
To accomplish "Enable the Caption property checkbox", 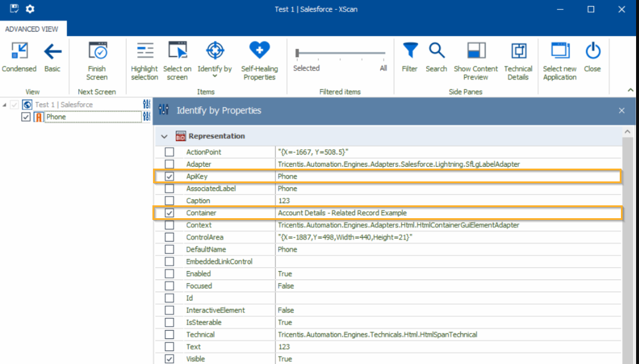I will [169, 201].
